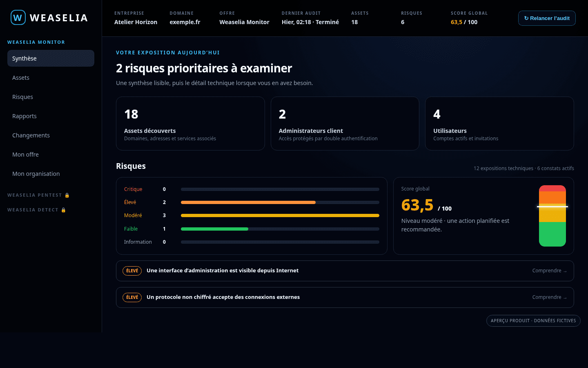The height and width of the screenshot is (368, 588).
Task: Click the header score 63,5 / 100
Action: [464, 22]
